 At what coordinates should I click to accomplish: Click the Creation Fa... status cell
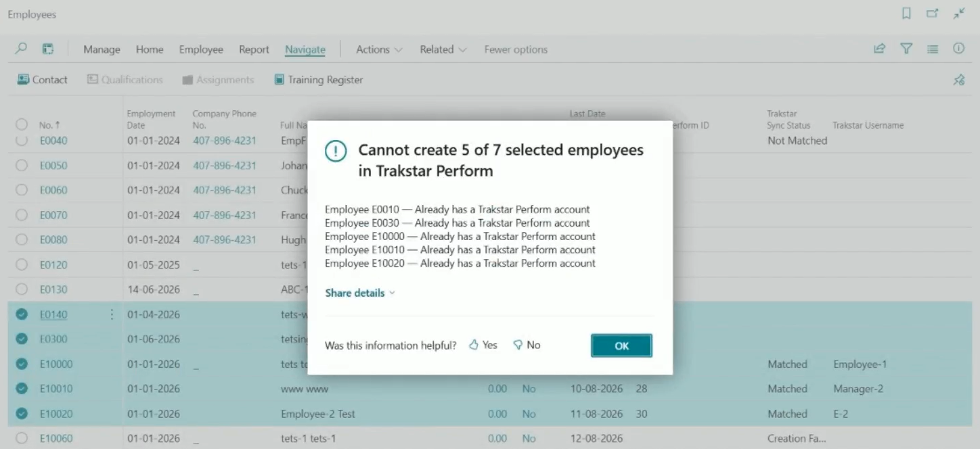pos(797,438)
